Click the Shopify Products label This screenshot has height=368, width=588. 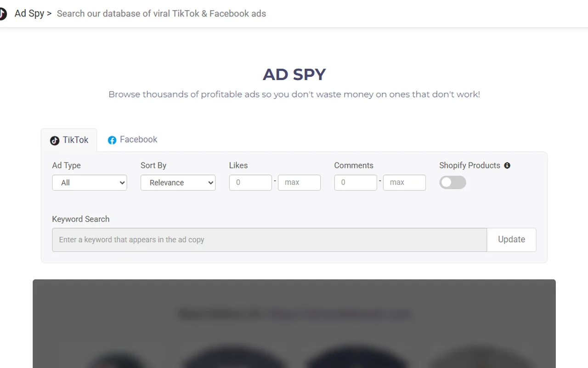[469, 166]
